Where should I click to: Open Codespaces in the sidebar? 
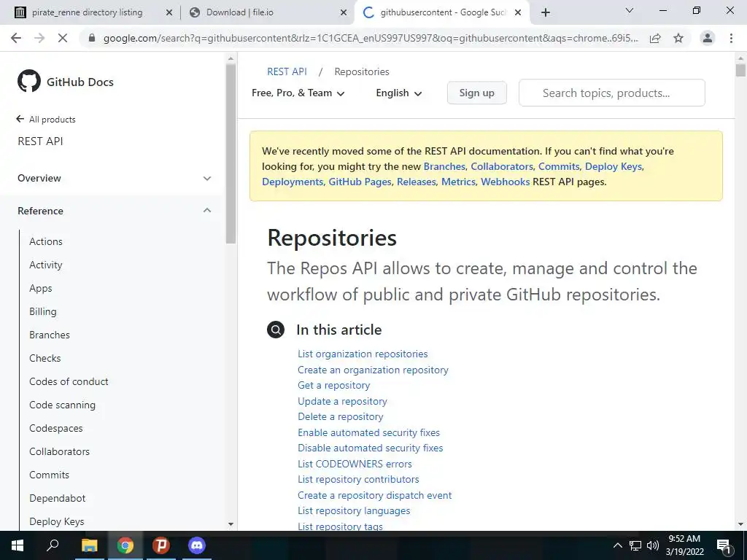(55, 428)
